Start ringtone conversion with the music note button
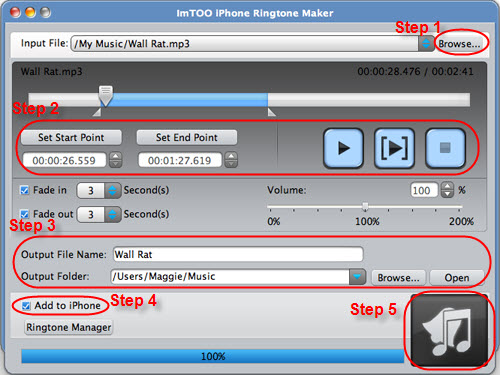 pos(449,330)
